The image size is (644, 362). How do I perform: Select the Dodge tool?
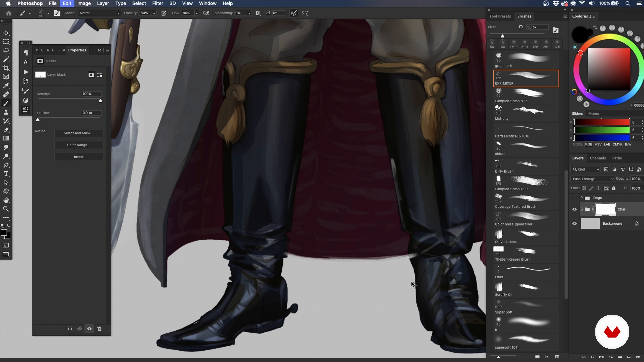point(6,156)
